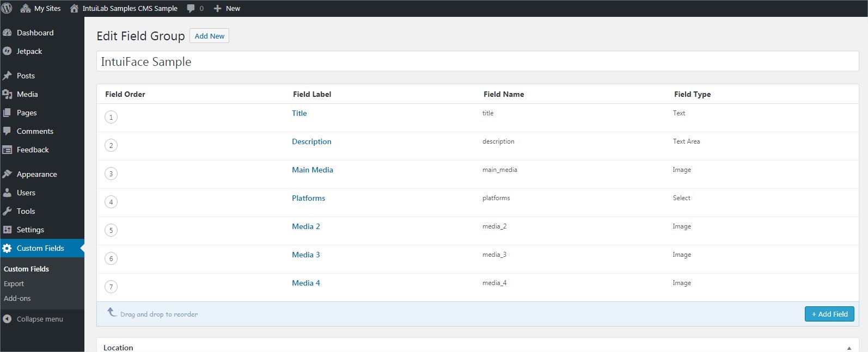Collapse the Location panel using arrow

(849, 348)
